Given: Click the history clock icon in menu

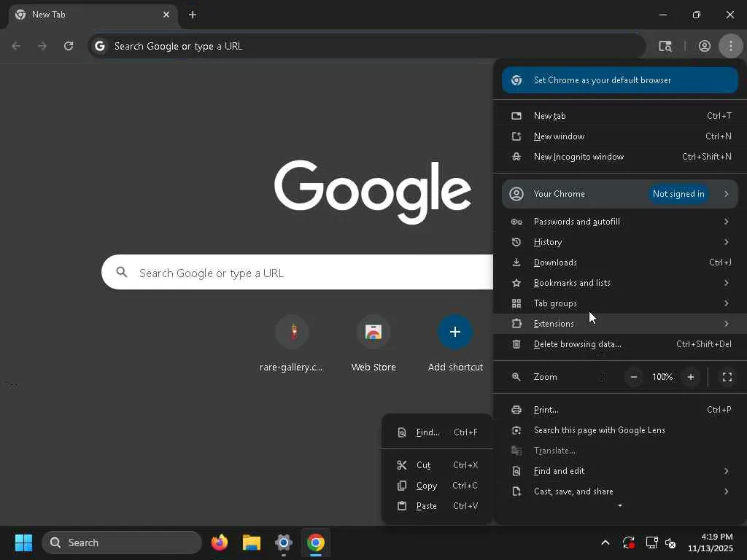Looking at the screenshot, I should (x=516, y=242).
